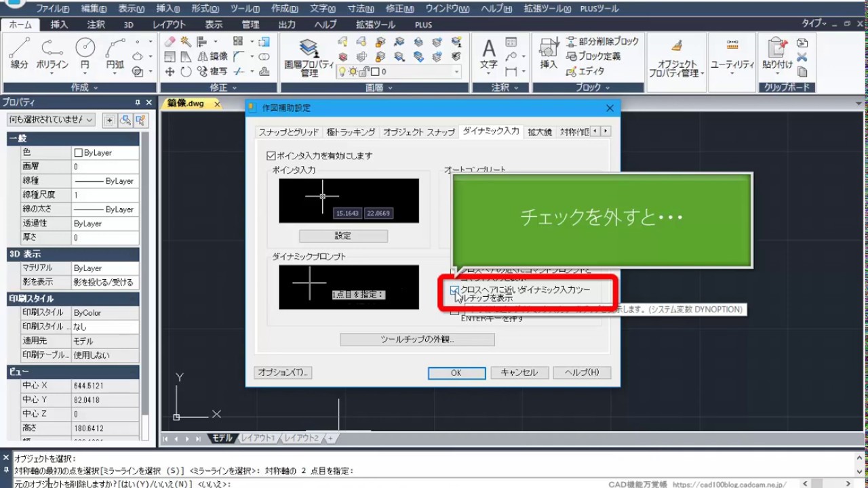Toggle the ポインタ入力を有効にします checkbox
The image size is (868, 488).
tap(272, 155)
